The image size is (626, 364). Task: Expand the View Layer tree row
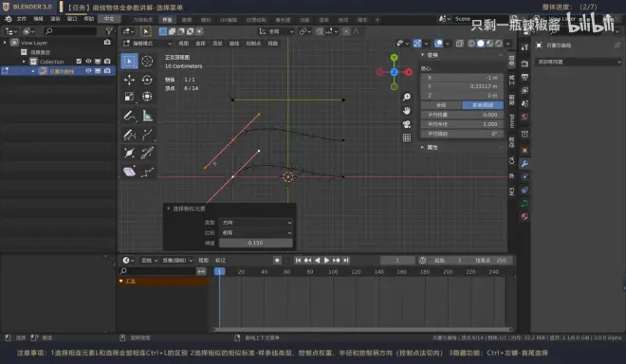click(5, 43)
